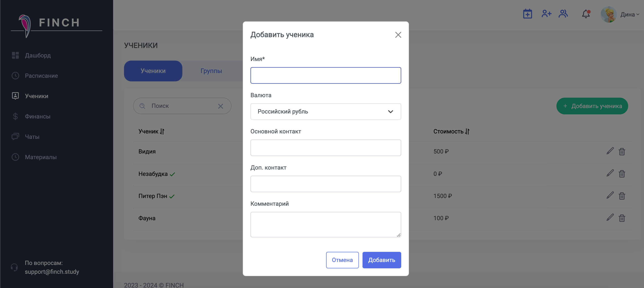The height and width of the screenshot is (288, 644).
Task: Click the trash icon for Питер Пэн
Action: tap(622, 196)
